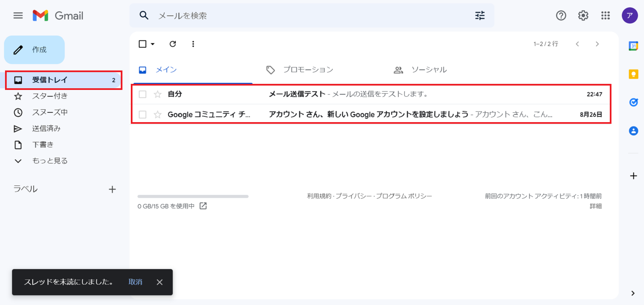Viewport: 644px width, 305px height.
Task: Star the メール送信テスト email from 自分
Action: (157, 94)
